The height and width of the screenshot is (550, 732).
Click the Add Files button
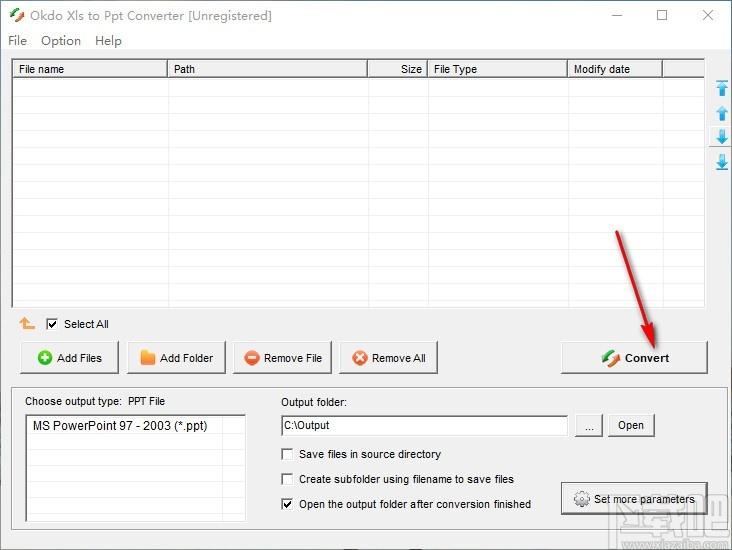coord(69,358)
